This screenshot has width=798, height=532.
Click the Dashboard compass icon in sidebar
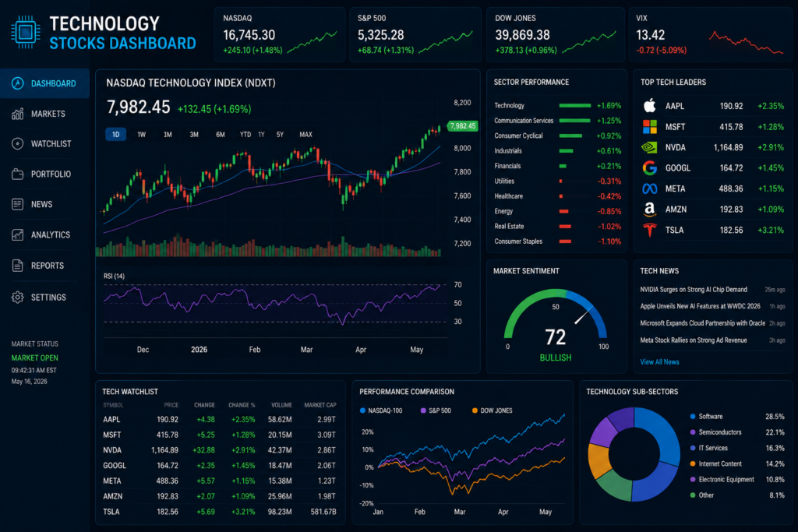coord(17,83)
